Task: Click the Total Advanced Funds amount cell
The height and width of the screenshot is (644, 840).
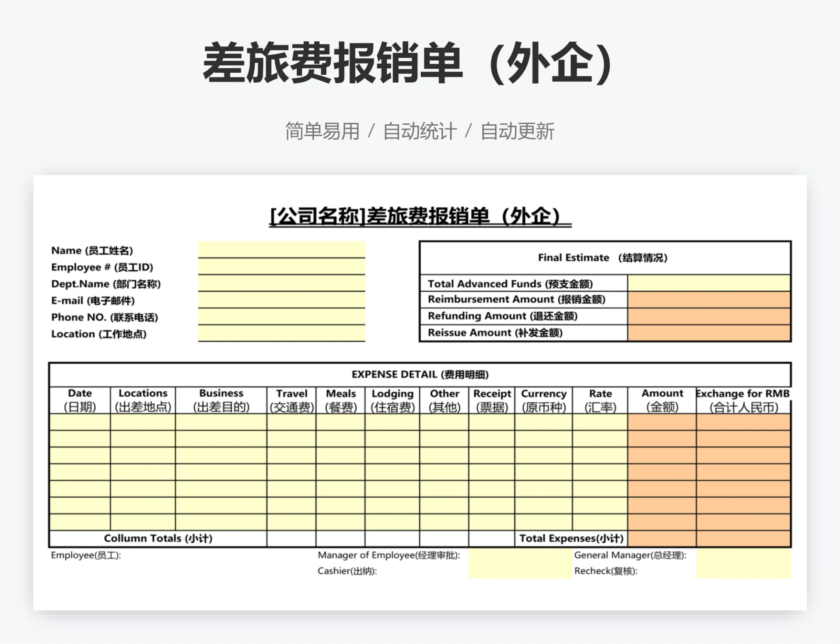Action: pos(711,284)
